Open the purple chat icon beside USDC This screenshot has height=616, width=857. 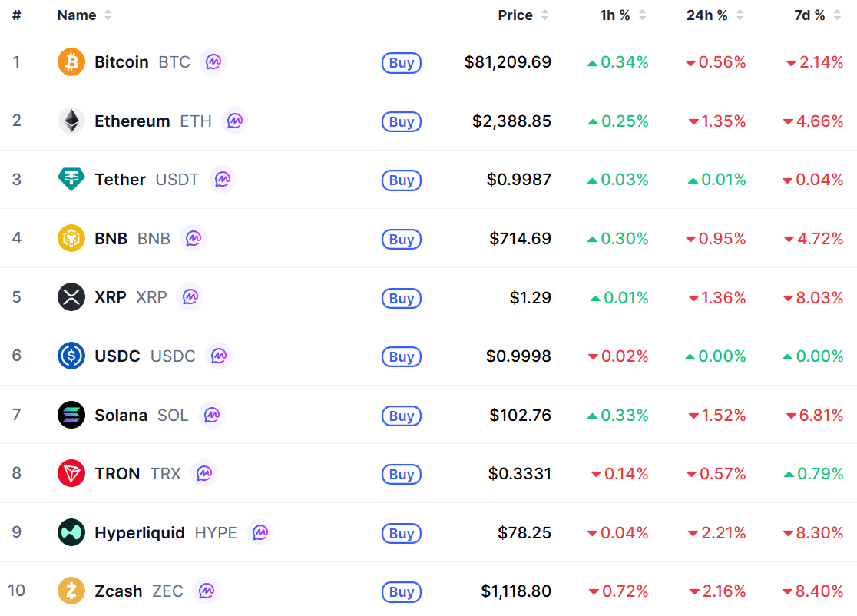point(219,356)
